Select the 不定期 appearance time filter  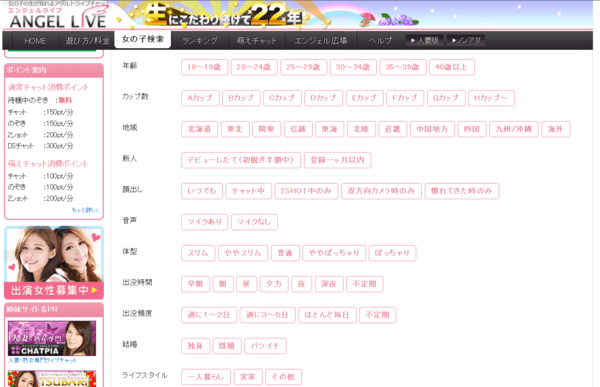tap(365, 284)
